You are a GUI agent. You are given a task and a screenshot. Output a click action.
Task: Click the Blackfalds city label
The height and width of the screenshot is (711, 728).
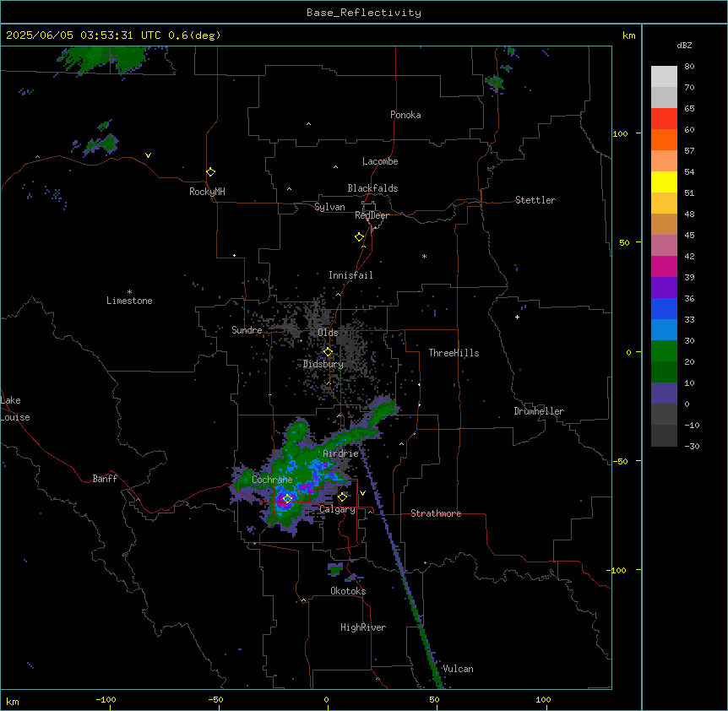tap(372, 188)
